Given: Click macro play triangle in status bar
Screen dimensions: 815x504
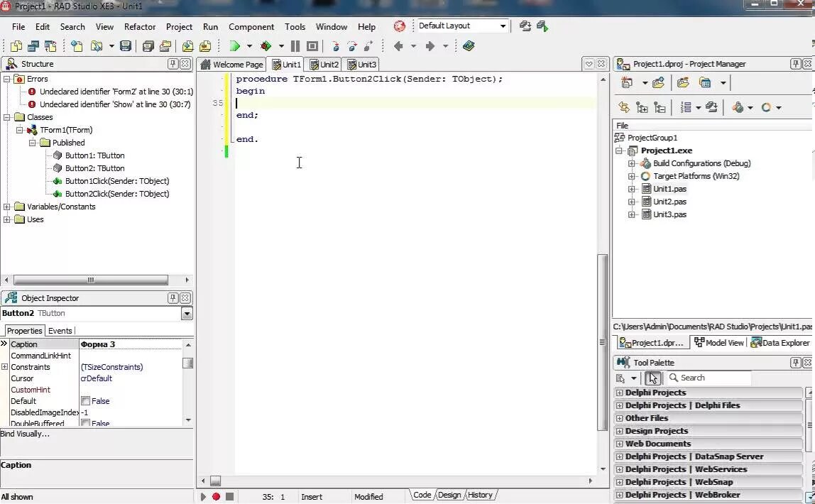Looking at the screenshot, I should tap(203, 497).
